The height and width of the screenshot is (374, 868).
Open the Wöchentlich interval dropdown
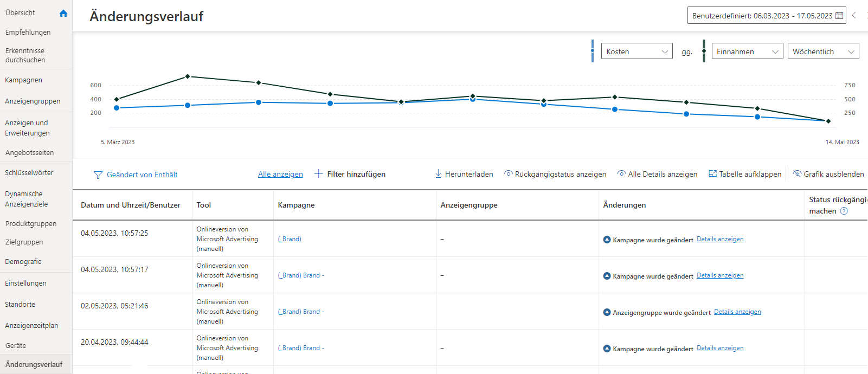[x=824, y=51]
